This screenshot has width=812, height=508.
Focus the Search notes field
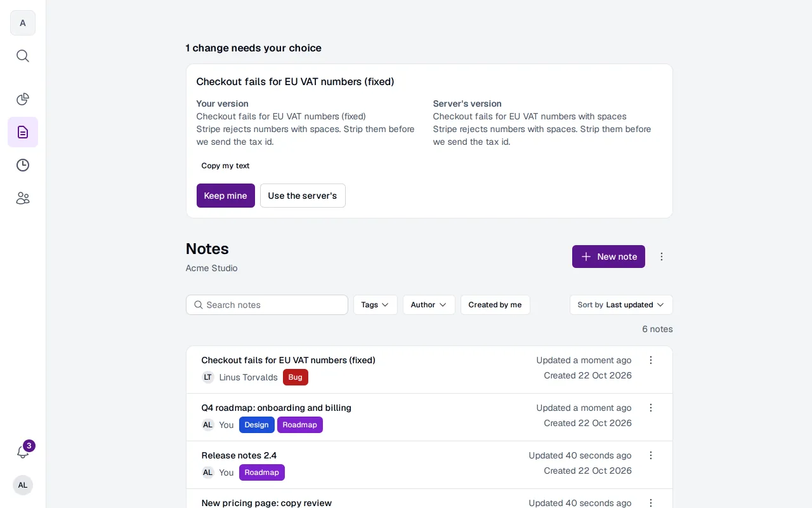tap(267, 305)
